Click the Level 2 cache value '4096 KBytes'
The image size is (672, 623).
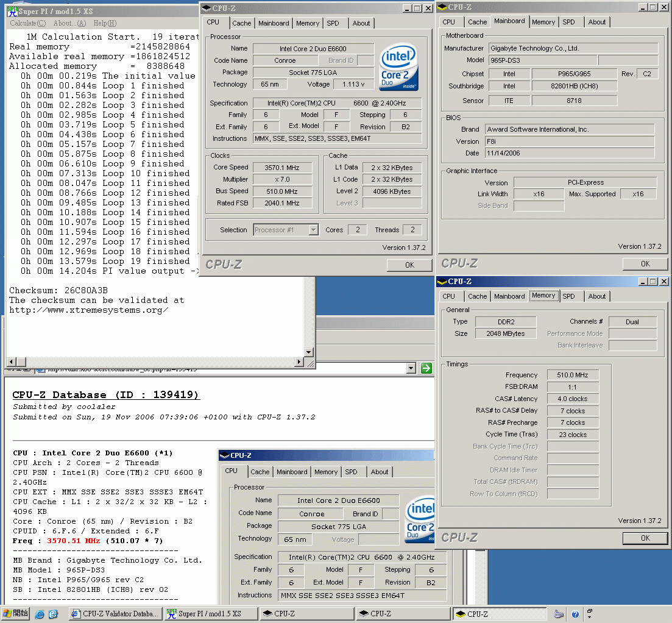tap(392, 191)
